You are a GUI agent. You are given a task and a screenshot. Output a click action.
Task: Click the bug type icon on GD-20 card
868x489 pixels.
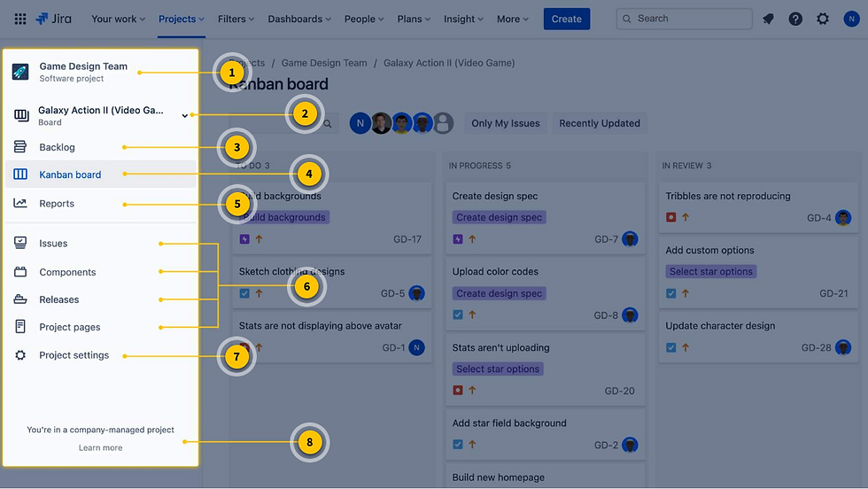(x=458, y=391)
